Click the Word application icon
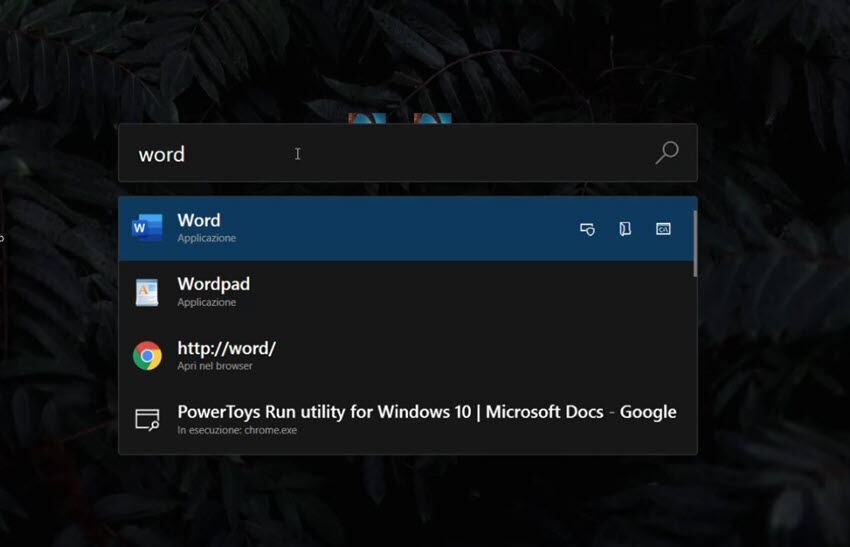This screenshot has height=547, width=850. [x=147, y=228]
